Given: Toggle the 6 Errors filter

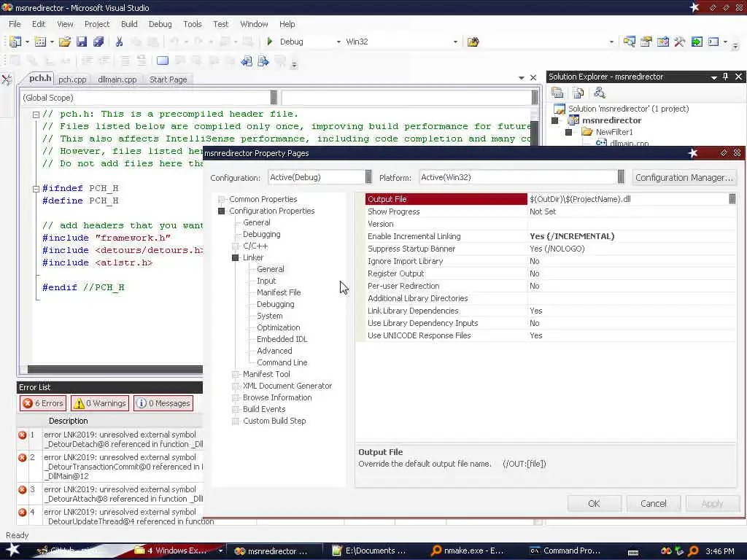Looking at the screenshot, I should click(43, 403).
